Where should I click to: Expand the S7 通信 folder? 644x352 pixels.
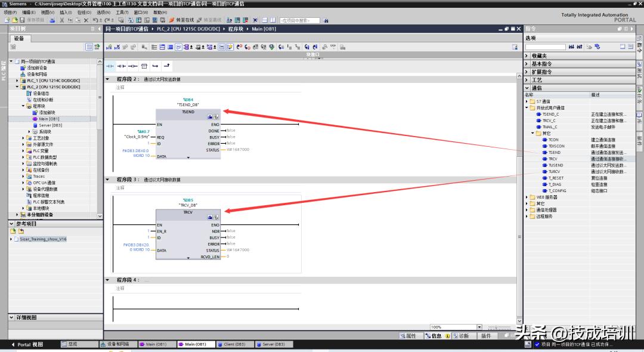tap(527, 101)
